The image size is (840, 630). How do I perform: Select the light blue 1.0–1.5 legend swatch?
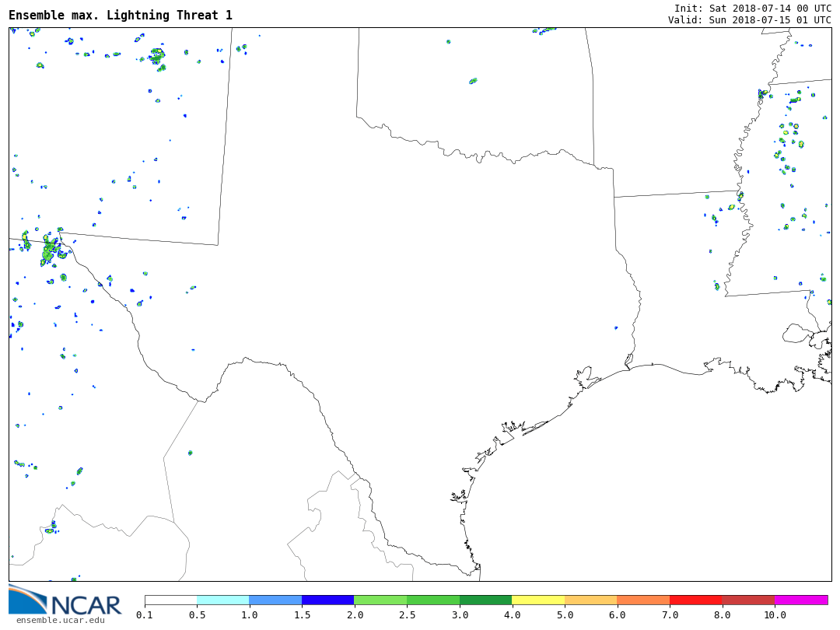point(275,600)
